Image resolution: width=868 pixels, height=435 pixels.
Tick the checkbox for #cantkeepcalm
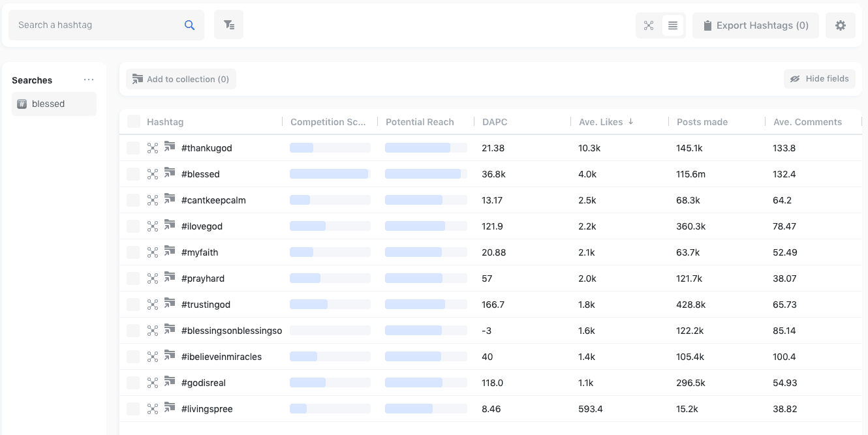pos(133,200)
